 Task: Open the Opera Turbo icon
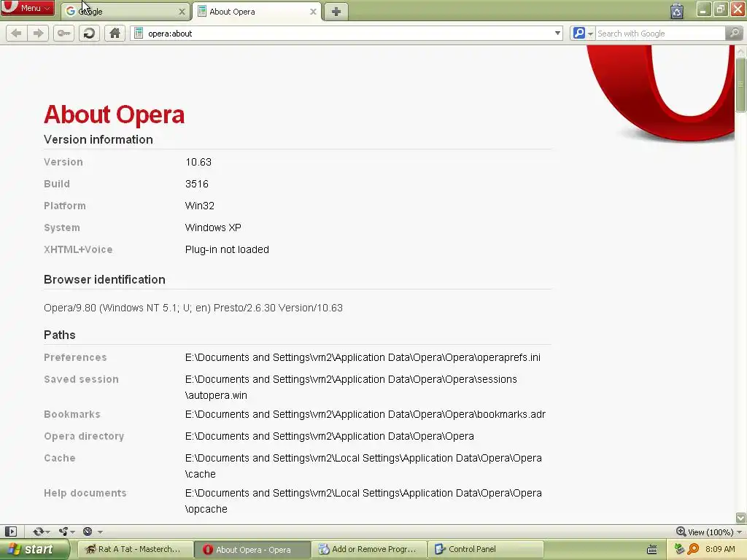[x=88, y=532]
